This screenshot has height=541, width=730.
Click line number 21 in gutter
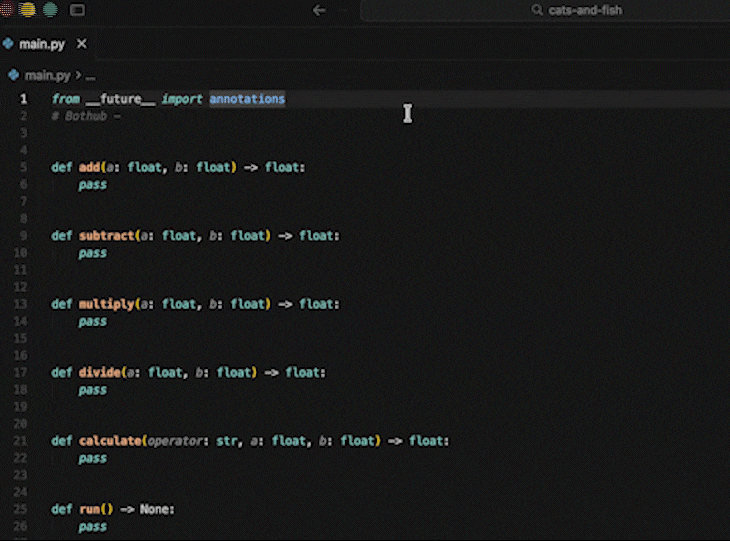click(x=20, y=441)
